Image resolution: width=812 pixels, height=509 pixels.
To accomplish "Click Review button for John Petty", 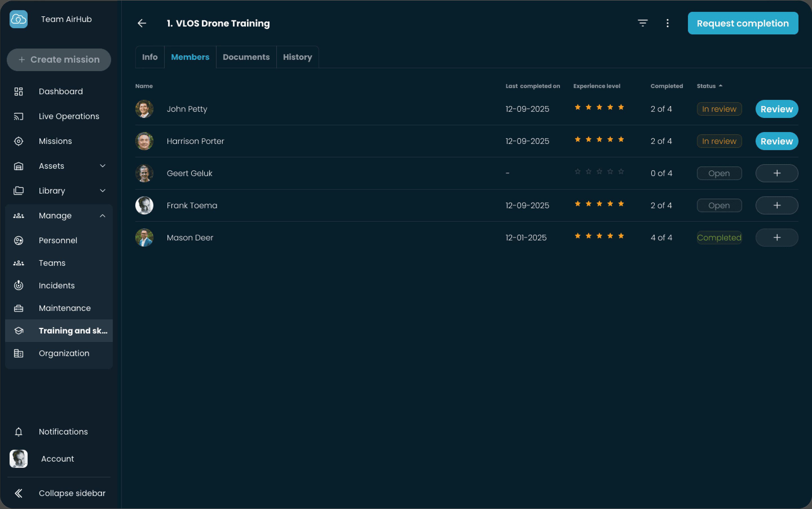I will pyautogui.click(x=776, y=109).
